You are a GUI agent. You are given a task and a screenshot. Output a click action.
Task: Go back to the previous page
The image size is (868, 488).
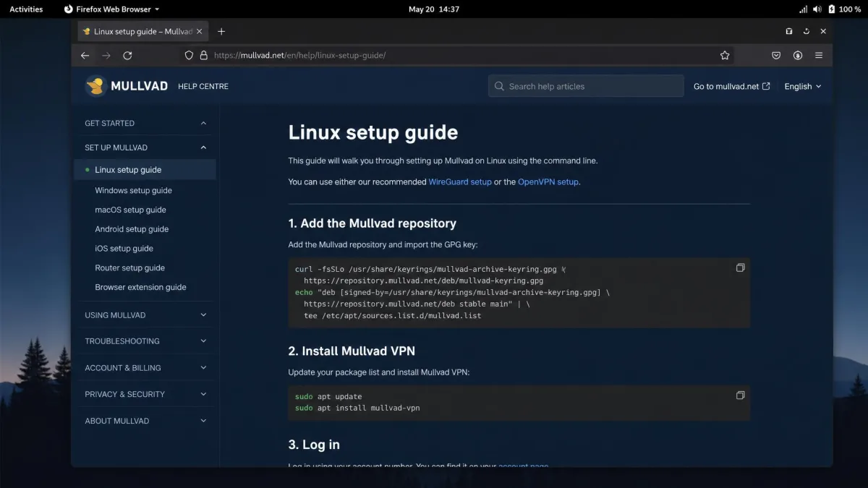click(85, 55)
